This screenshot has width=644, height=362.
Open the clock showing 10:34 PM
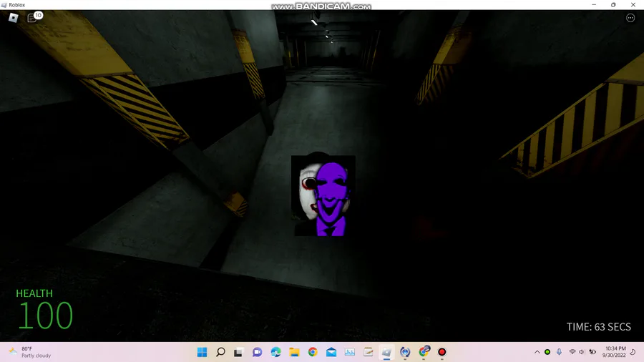pos(615,352)
